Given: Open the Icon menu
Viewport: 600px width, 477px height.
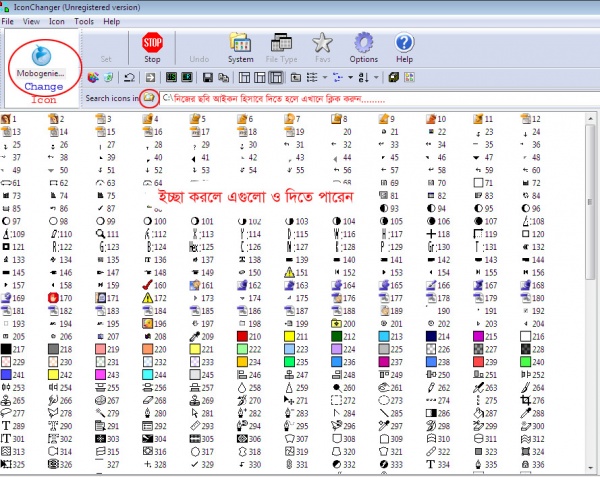Looking at the screenshot, I should pyautogui.click(x=58, y=20).
